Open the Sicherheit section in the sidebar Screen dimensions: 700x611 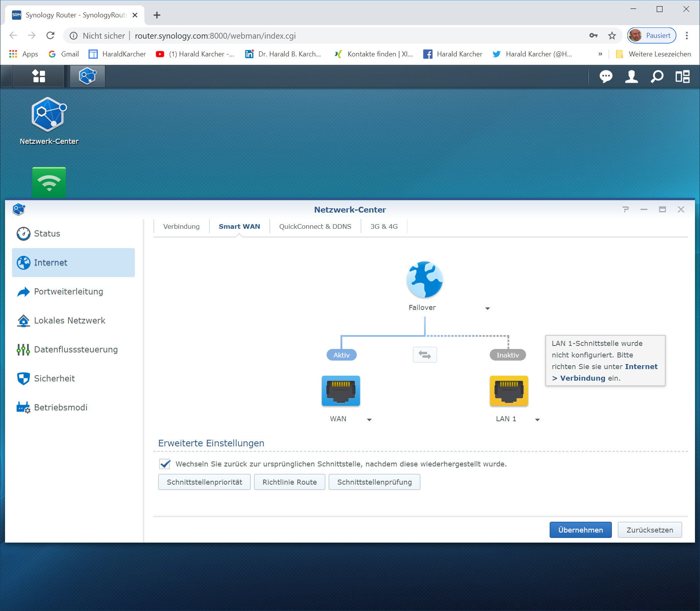click(x=55, y=378)
